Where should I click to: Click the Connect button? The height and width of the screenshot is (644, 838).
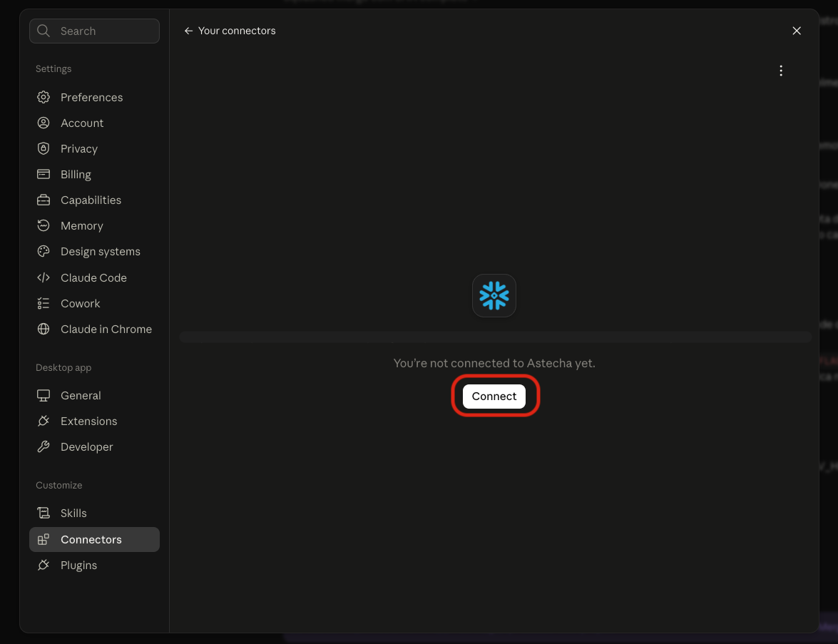494,397
